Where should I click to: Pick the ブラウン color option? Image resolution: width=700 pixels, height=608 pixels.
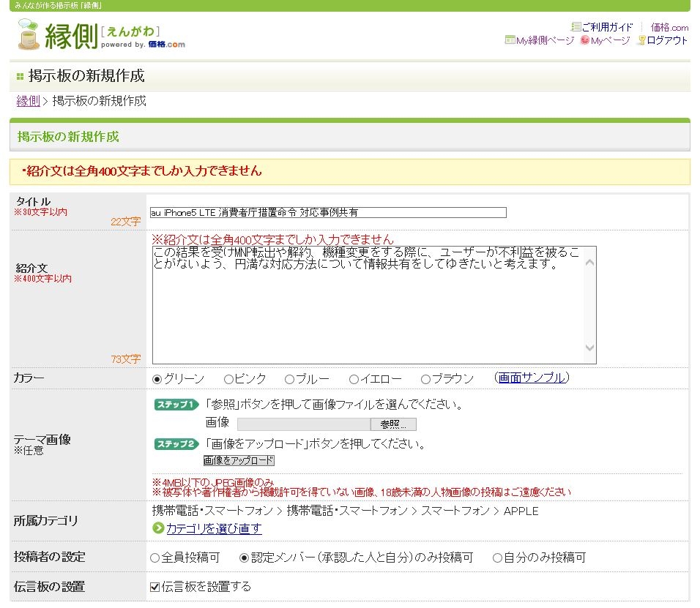point(425,379)
